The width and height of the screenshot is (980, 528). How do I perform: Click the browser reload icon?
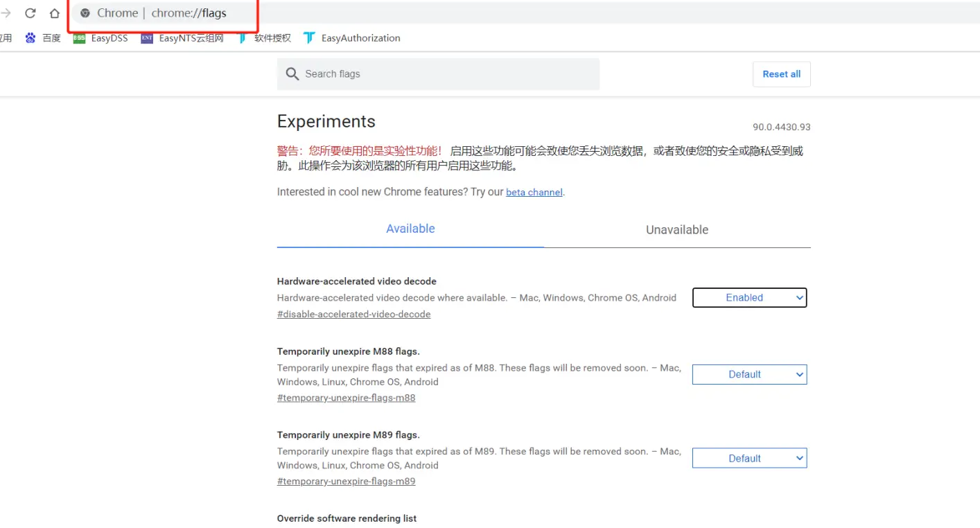tap(30, 13)
